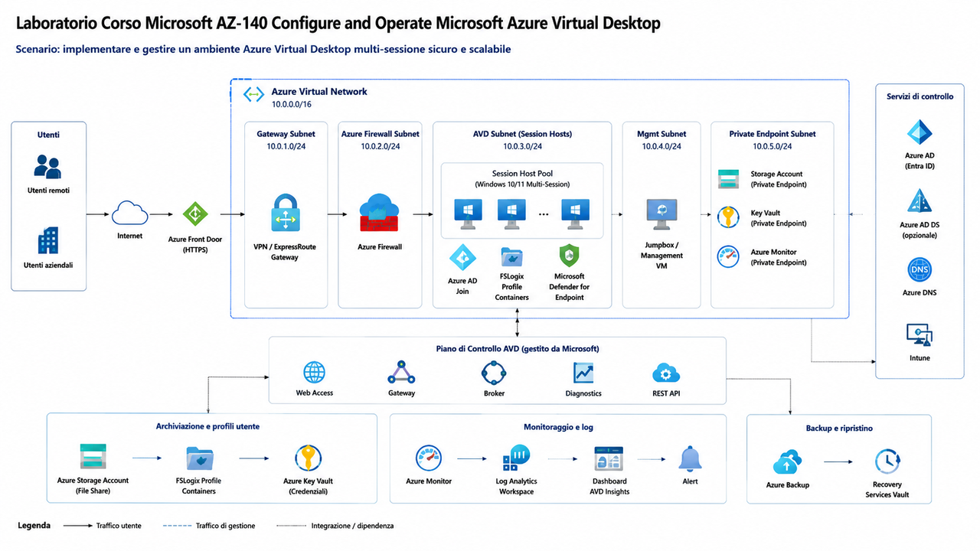This screenshot has width=980, height=551.
Task: Click the Azure Key Vault (Credenziali) icon
Action: (x=308, y=458)
